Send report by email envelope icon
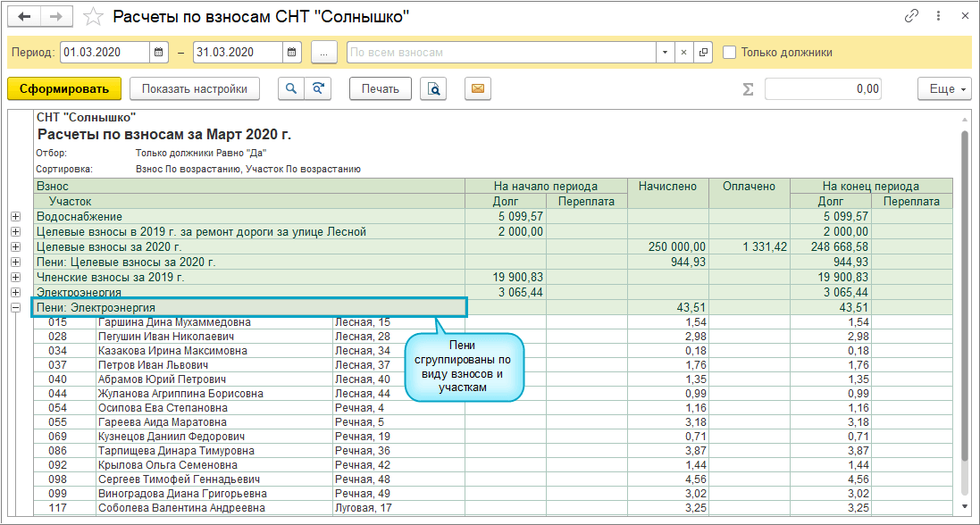980x525 pixels. 478,88
